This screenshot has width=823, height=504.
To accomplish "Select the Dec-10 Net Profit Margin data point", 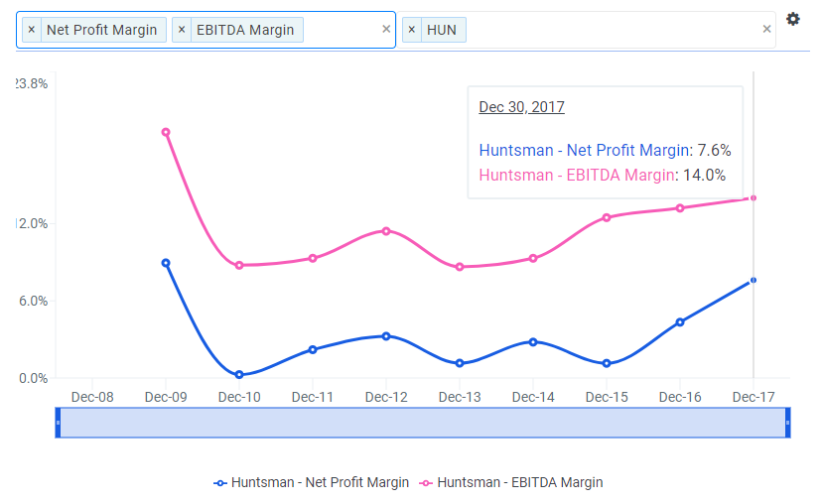I will [239, 374].
